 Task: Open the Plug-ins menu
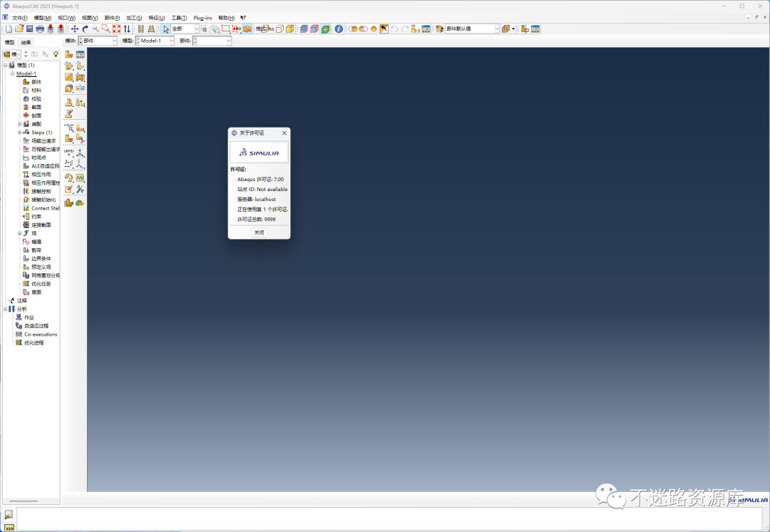tap(202, 18)
